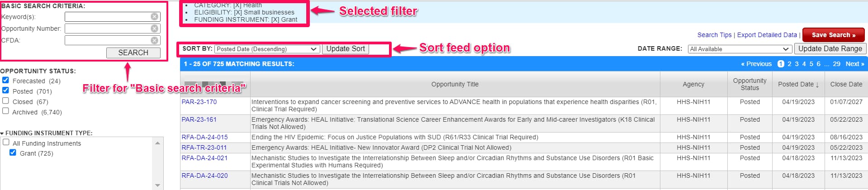Jump to results page 29
868x190 pixels.
836,64
